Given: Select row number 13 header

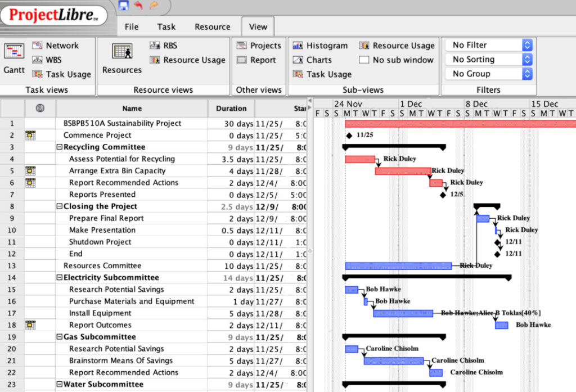Looking at the screenshot, I should coord(12,265).
